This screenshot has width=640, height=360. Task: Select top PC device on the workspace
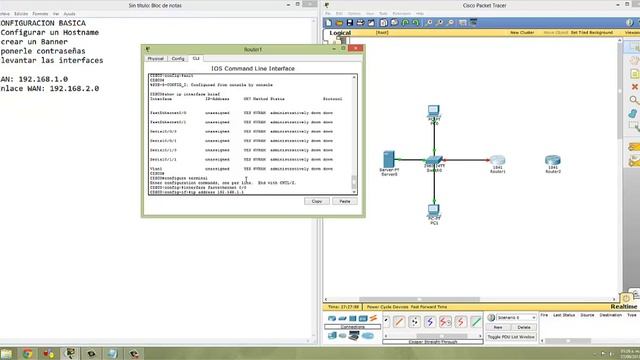pyautogui.click(x=434, y=111)
